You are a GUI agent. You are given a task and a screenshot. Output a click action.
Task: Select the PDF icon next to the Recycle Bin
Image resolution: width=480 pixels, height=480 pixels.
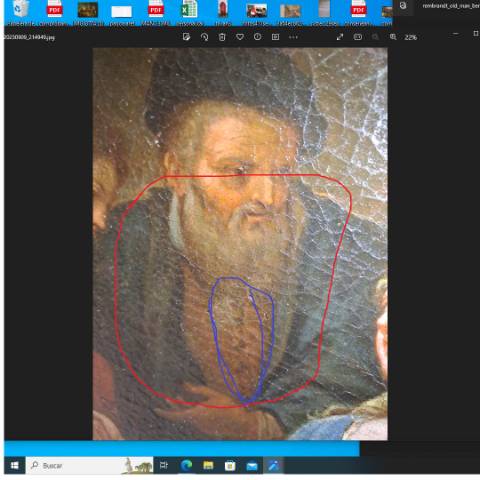point(54,13)
